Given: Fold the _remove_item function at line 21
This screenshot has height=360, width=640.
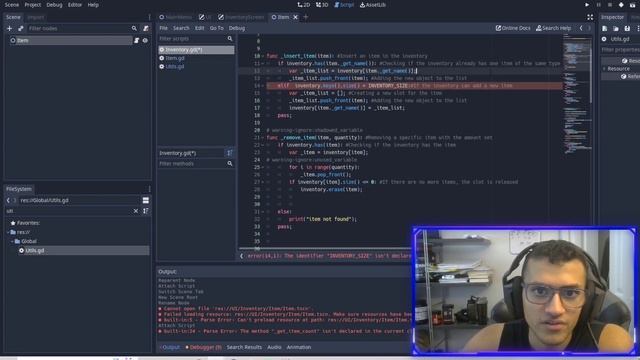Looking at the screenshot, I should (263, 138).
